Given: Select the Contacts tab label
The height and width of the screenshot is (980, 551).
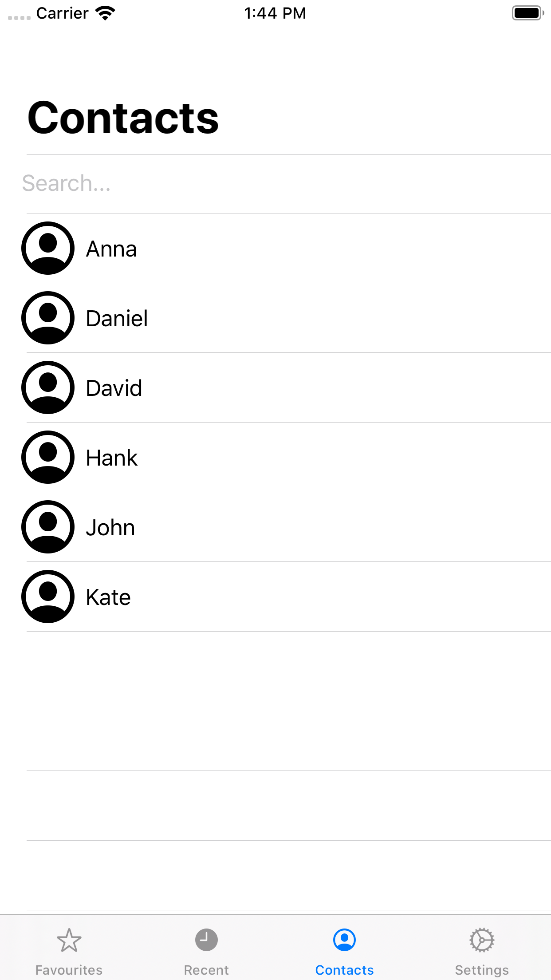Looking at the screenshot, I should coord(344,970).
